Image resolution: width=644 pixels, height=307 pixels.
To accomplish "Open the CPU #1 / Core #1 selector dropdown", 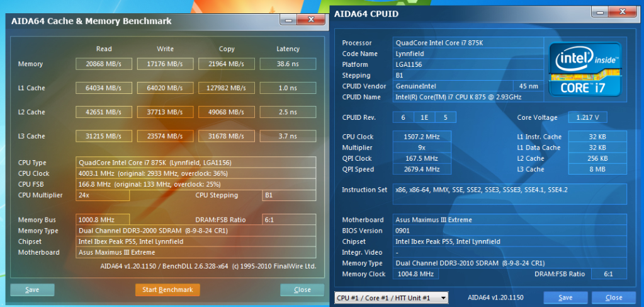I will point(391,298).
